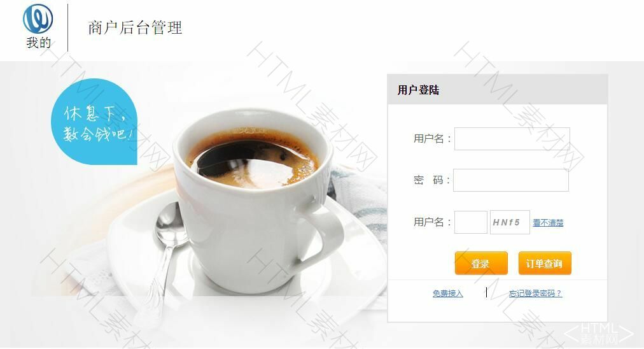The width and height of the screenshot is (644, 349).
Task: Click the orange 订单查询 button
Action: pyautogui.click(x=545, y=263)
